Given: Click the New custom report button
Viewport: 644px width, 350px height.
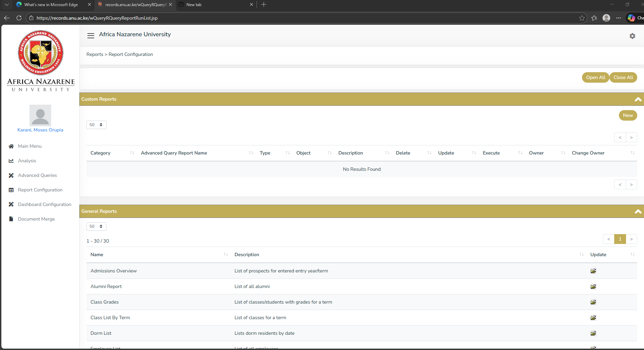Looking at the screenshot, I should click(x=628, y=115).
